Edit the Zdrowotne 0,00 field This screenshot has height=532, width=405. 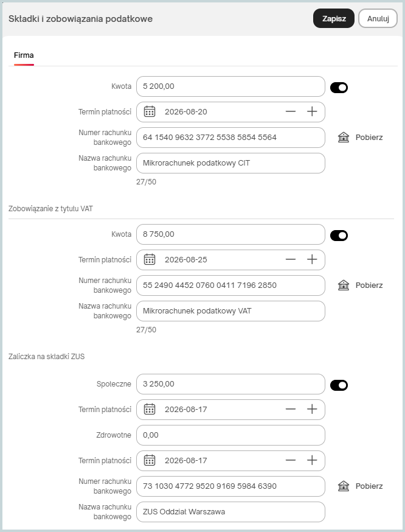coord(230,435)
